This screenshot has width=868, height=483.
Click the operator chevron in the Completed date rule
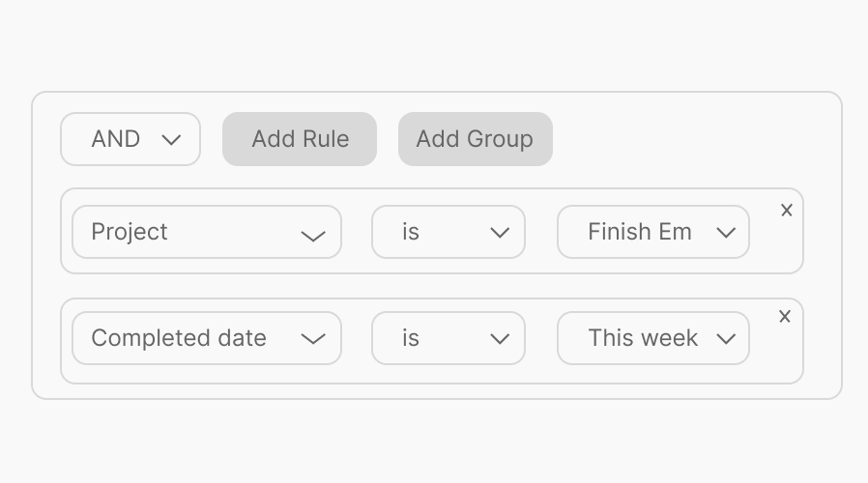click(500, 339)
